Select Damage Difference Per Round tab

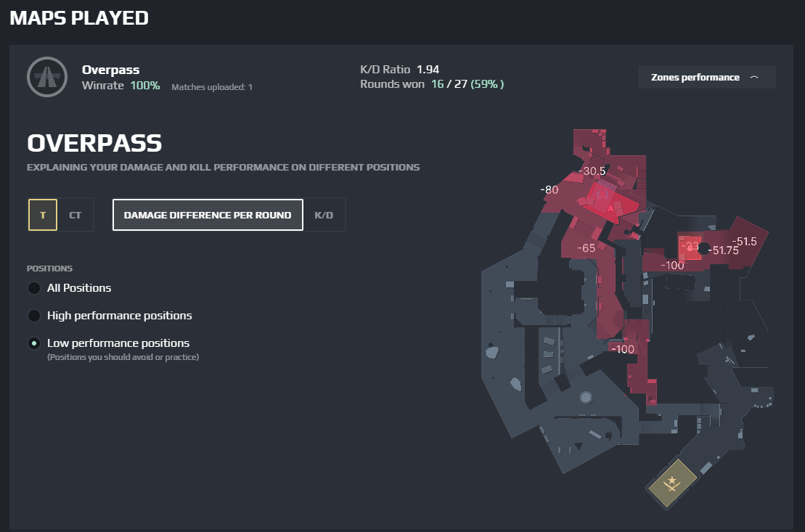[x=208, y=215]
